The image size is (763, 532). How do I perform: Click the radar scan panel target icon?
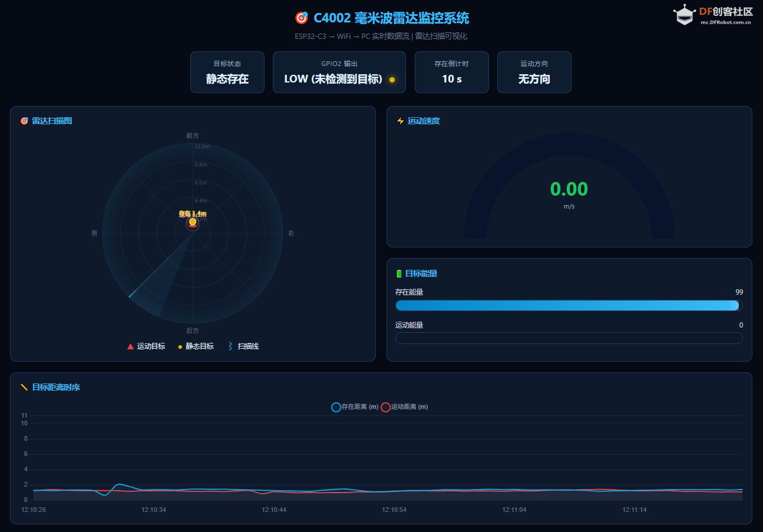click(x=24, y=121)
